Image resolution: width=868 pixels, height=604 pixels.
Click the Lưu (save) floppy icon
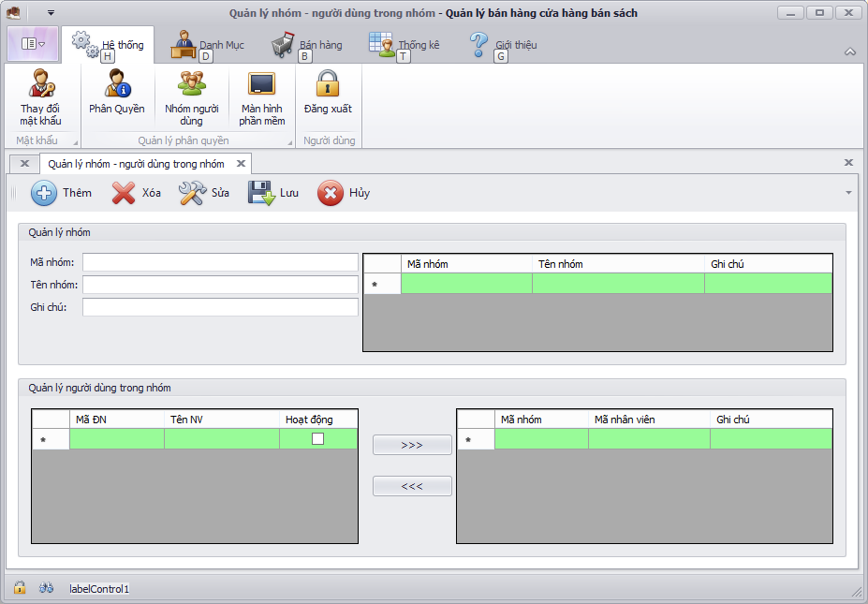click(261, 193)
